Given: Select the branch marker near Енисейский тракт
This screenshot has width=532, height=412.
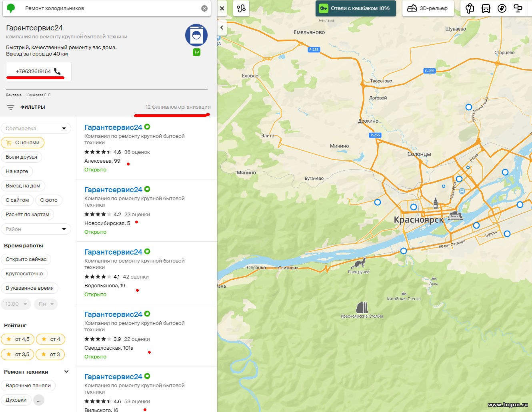Looking at the screenshot, I should click(469, 107).
